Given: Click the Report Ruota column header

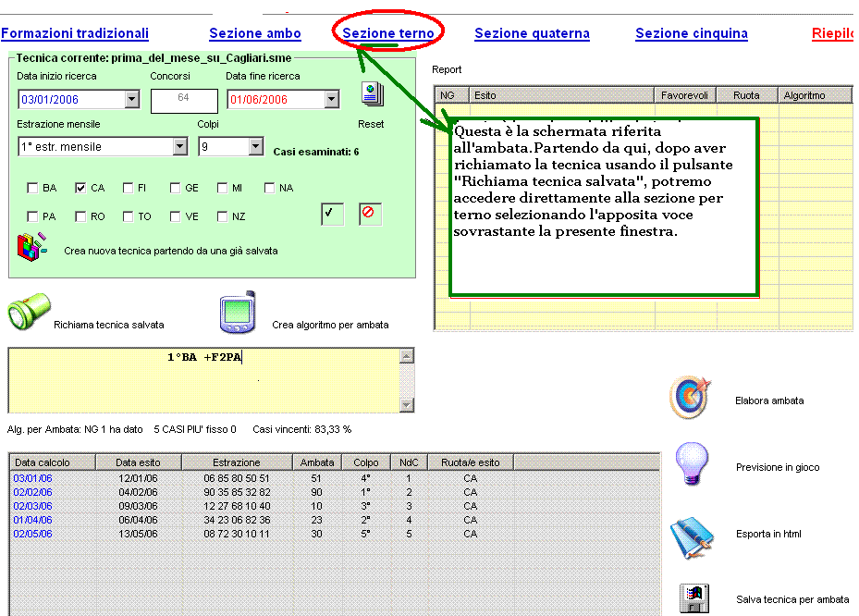Looking at the screenshot, I should click(747, 95).
